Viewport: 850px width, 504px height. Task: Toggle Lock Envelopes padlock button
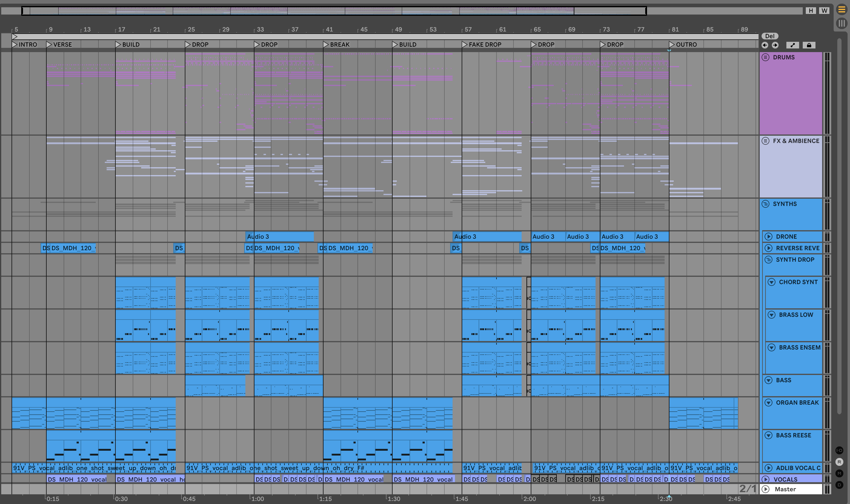[x=809, y=45]
